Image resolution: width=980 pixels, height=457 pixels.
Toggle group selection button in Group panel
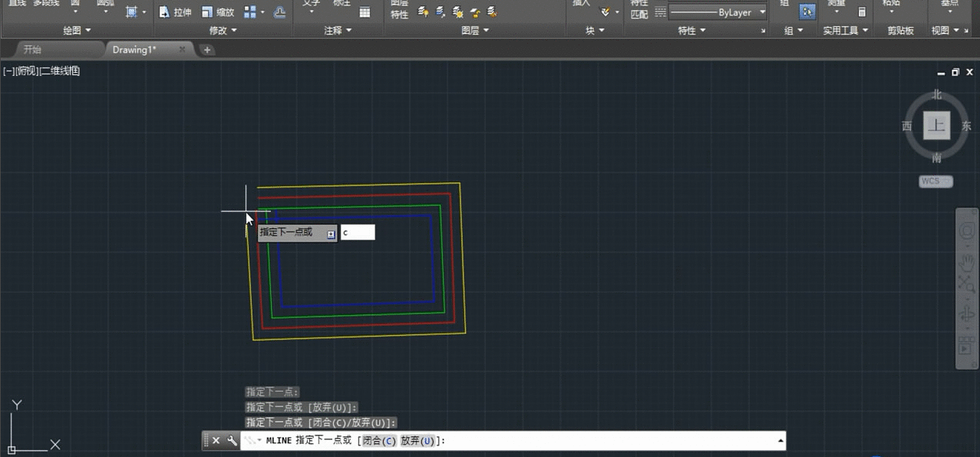pyautogui.click(x=807, y=12)
